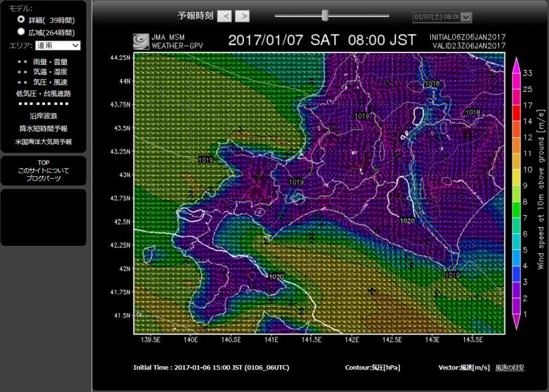Open the 沿岸波浪 forecast
The height and width of the screenshot is (392, 549).
[x=43, y=115]
